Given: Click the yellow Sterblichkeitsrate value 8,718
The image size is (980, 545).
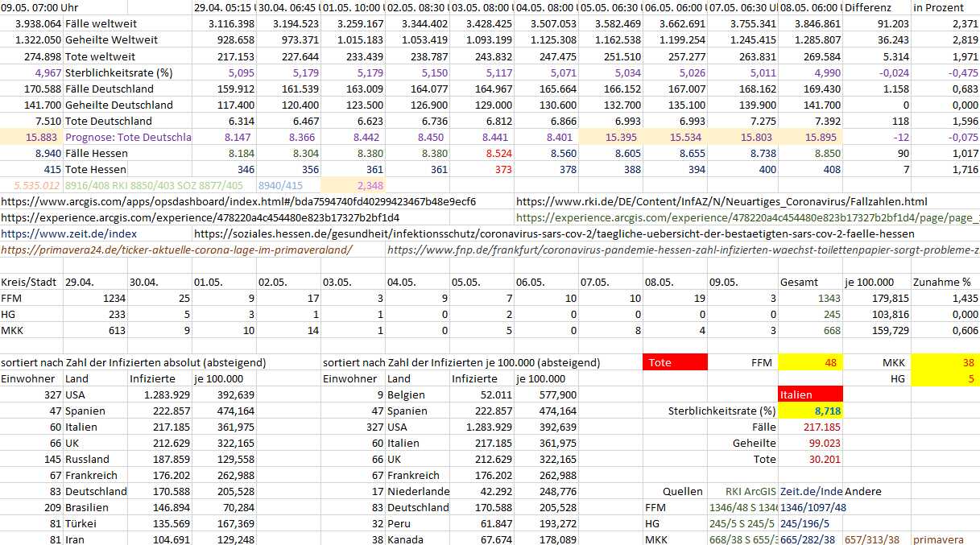Looking at the screenshot, I should tap(810, 411).
